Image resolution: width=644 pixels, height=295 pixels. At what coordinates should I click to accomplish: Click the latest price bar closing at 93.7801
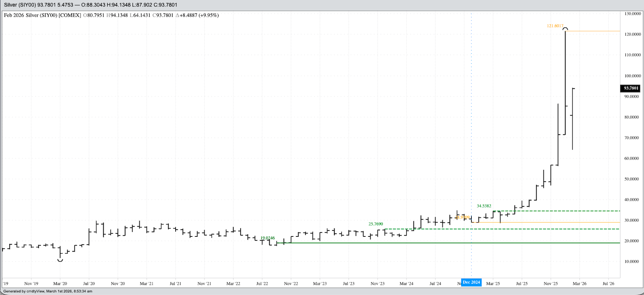pos(573,119)
